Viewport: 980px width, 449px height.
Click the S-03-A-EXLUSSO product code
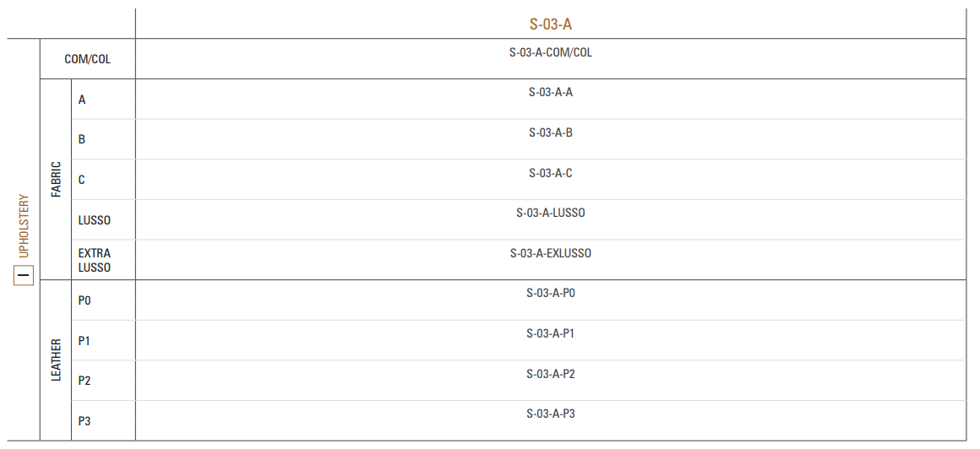(550, 253)
